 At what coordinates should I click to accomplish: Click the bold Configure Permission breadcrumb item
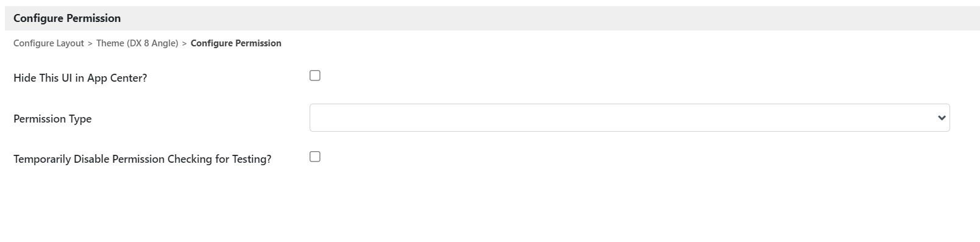(x=236, y=43)
